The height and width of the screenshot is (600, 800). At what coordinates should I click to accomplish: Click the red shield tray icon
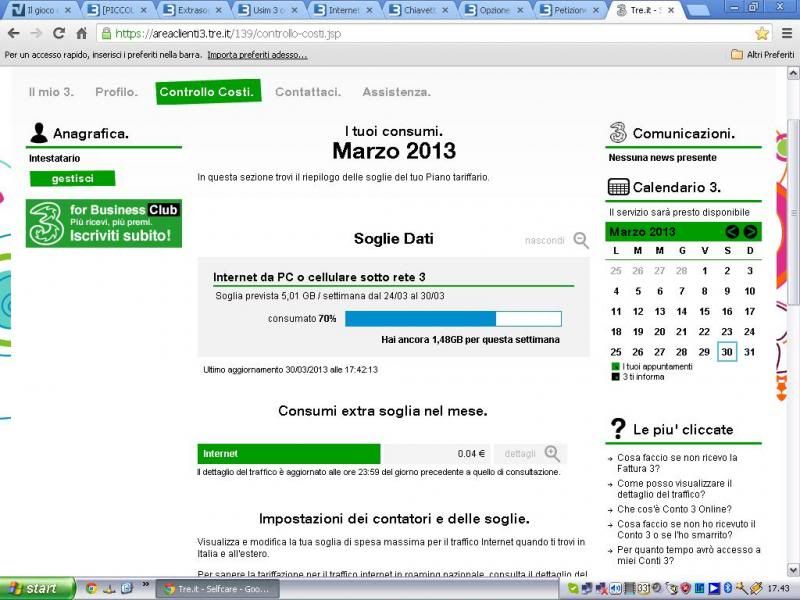pyautogui.click(x=686, y=589)
